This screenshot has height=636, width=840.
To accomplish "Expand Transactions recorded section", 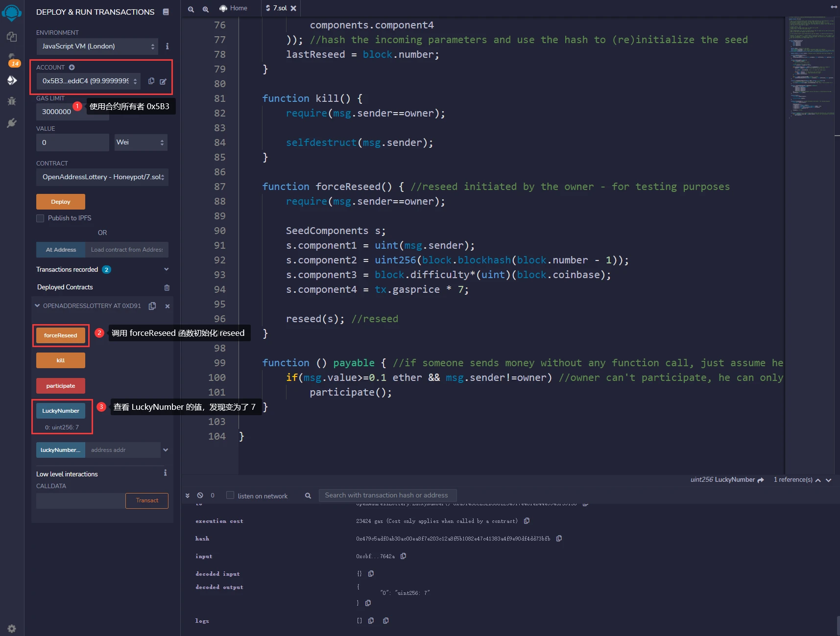I will pos(166,269).
